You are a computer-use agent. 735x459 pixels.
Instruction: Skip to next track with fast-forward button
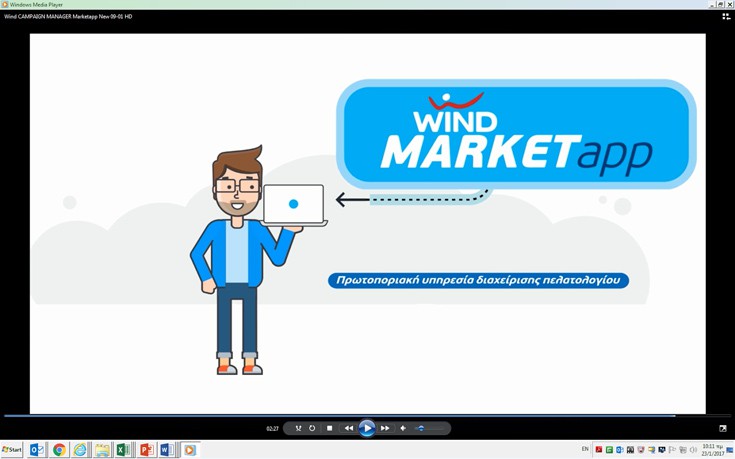coord(385,428)
